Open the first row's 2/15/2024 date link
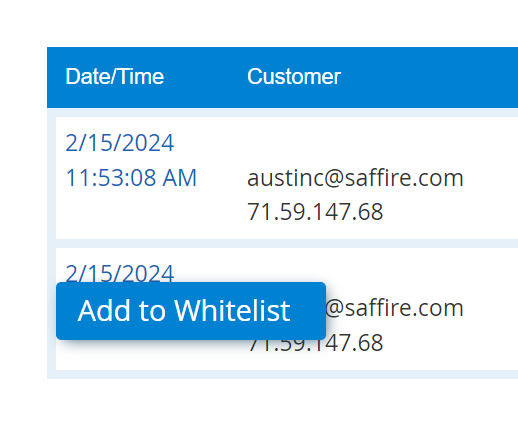The image size is (518, 421). tap(120, 143)
